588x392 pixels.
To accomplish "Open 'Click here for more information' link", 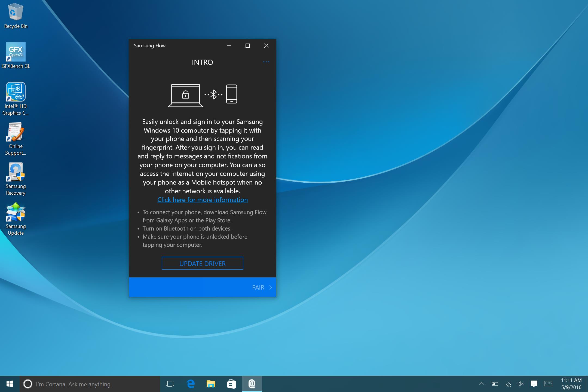I will (x=202, y=200).
